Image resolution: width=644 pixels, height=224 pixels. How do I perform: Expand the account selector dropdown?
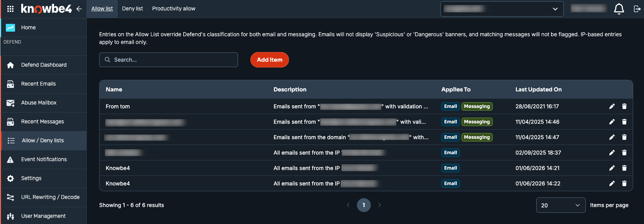[x=502, y=9]
